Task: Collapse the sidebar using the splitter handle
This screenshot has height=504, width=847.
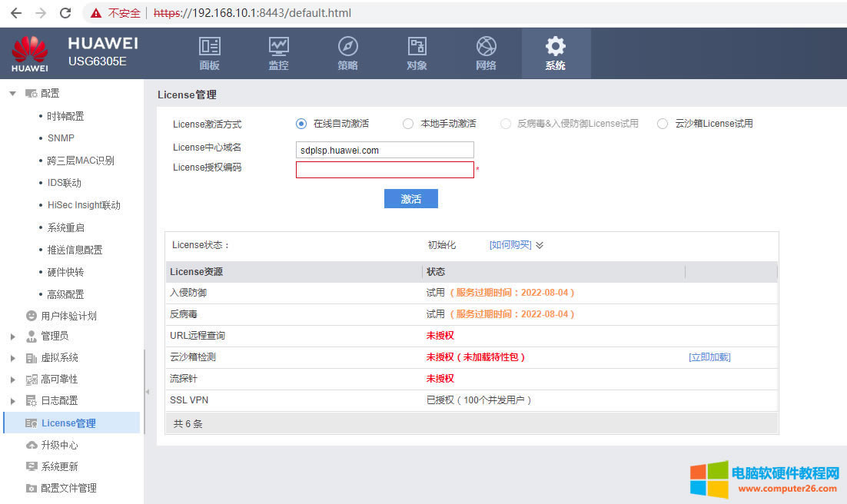Action: (x=148, y=392)
